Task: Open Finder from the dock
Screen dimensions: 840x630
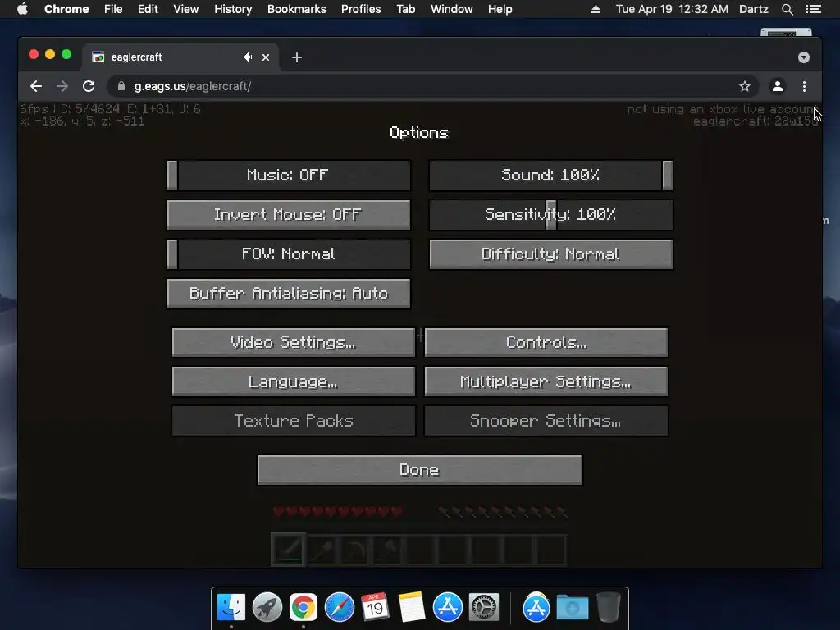Action: tap(231, 607)
